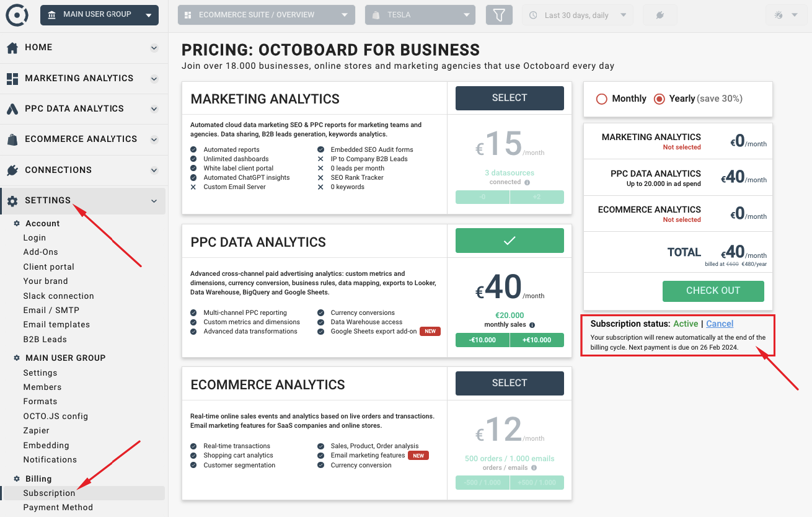Image resolution: width=812 pixels, height=517 pixels.
Task: Open OCTO.JS config item
Action: pyautogui.click(x=56, y=416)
